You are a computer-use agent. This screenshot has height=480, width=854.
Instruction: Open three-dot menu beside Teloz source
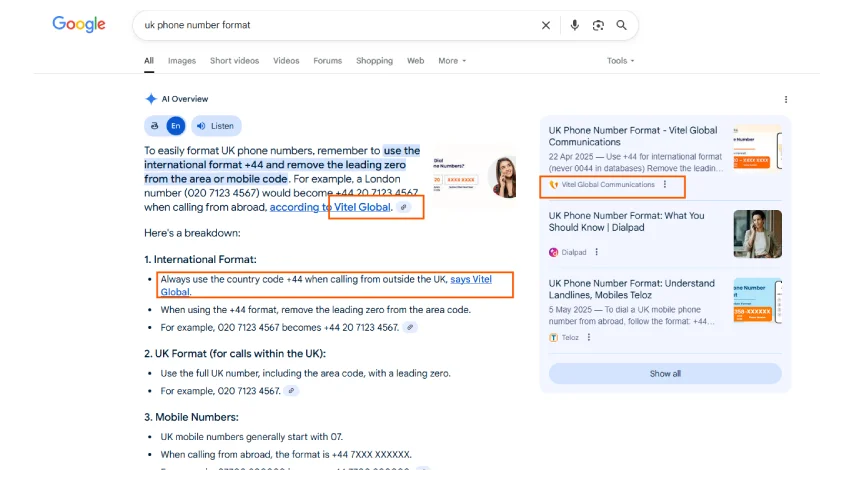click(x=589, y=337)
